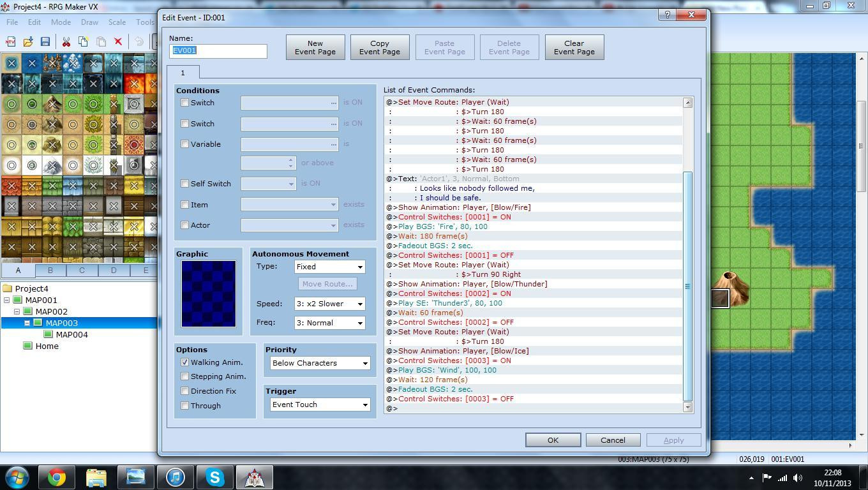Screen dimensions: 868x490
Task: Select event page tab 1
Action: [183, 72]
